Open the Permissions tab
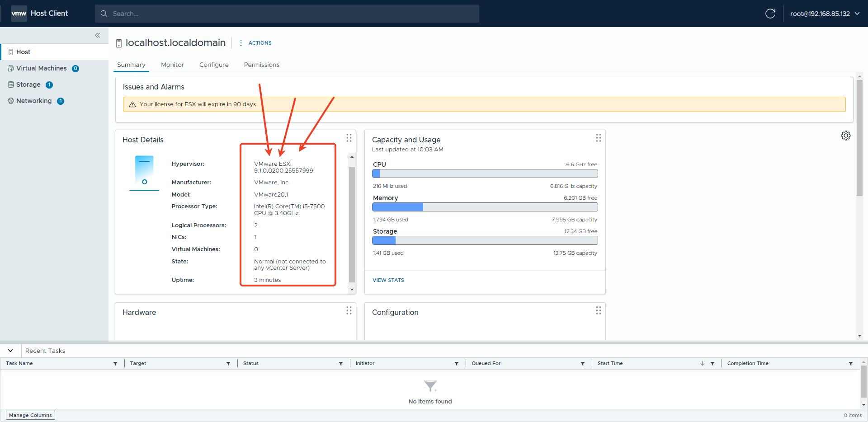Viewport: 868px width, 422px height. [x=262, y=65]
